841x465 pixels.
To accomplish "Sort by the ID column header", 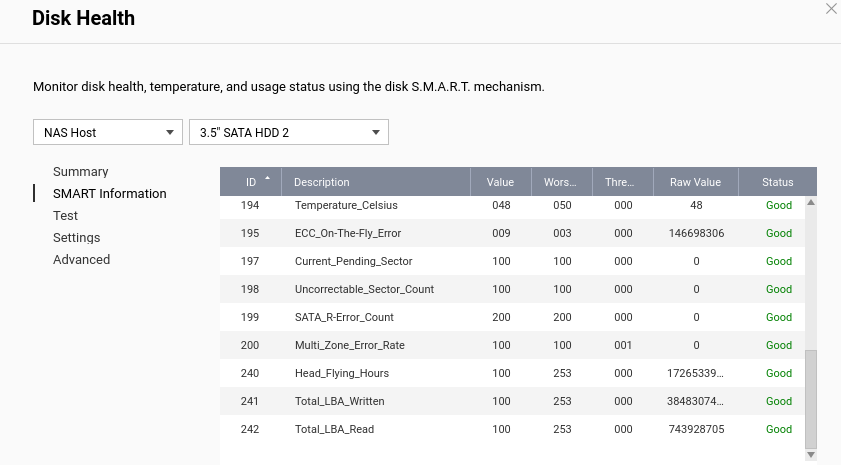I will tap(251, 182).
